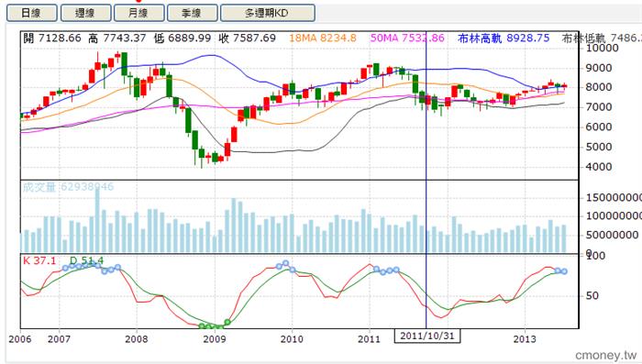
Task: Open the 多週期KD tab
Action: pyautogui.click(x=268, y=13)
